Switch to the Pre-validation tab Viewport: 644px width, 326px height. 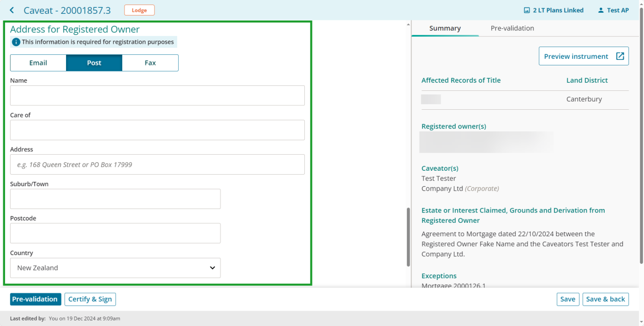click(x=512, y=28)
